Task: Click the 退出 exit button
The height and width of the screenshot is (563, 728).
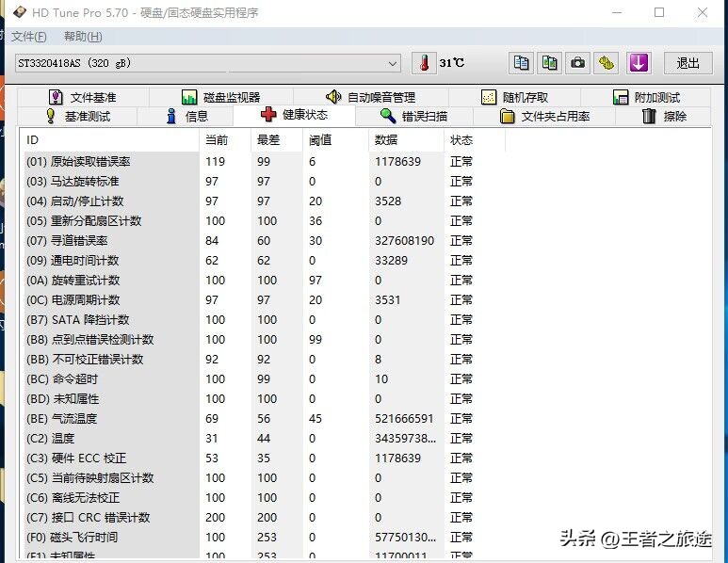Action: click(688, 63)
